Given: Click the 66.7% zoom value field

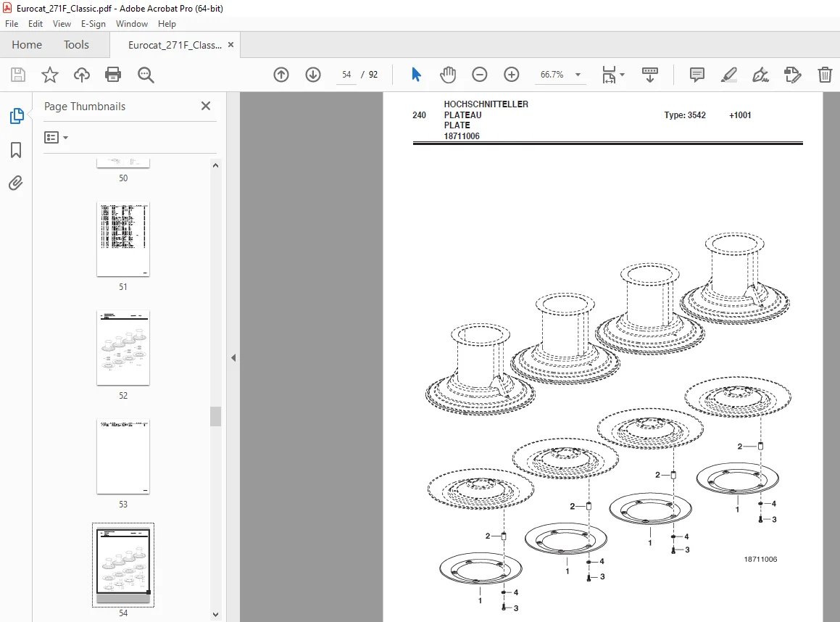Looking at the screenshot, I should [552, 75].
